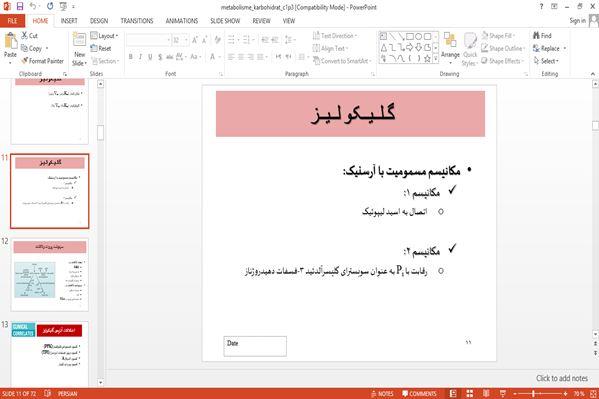Open Shape Outline options
The image size is (599, 399).
pyautogui.click(x=503, y=49)
